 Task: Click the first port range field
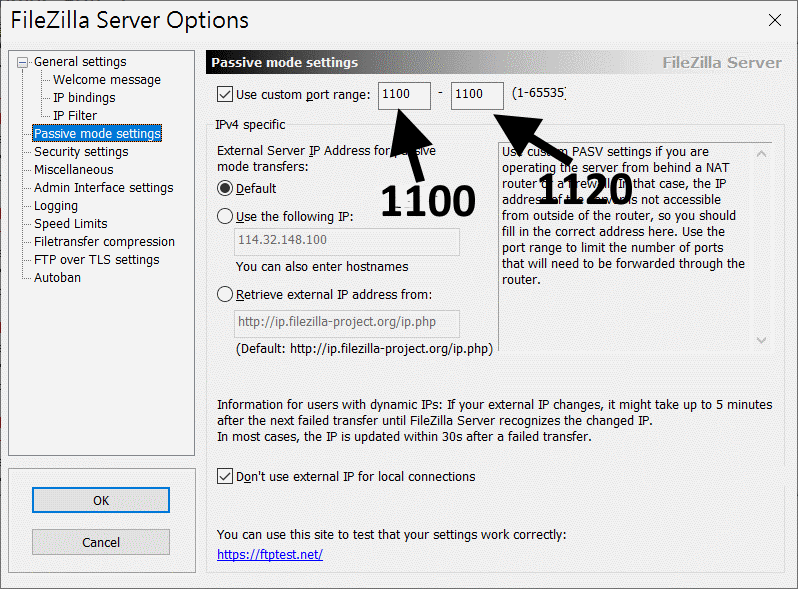[x=404, y=96]
